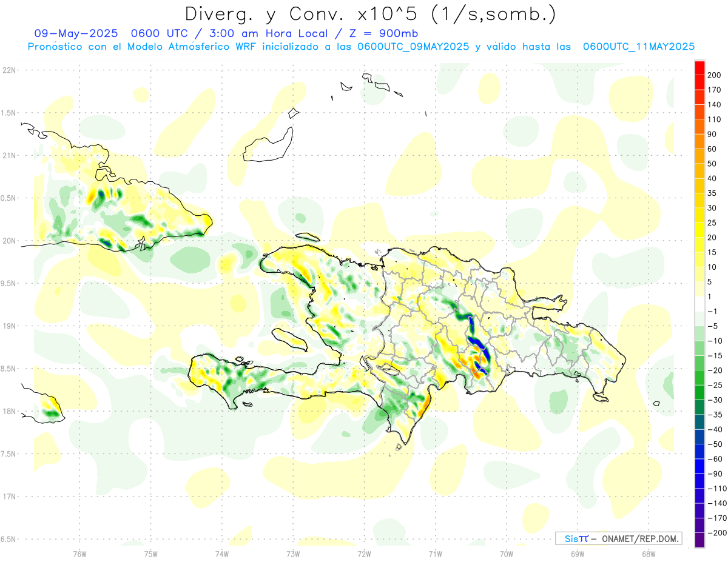Click the colorbar value '110'
This screenshot has height=562, width=728.
[x=715, y=119]
